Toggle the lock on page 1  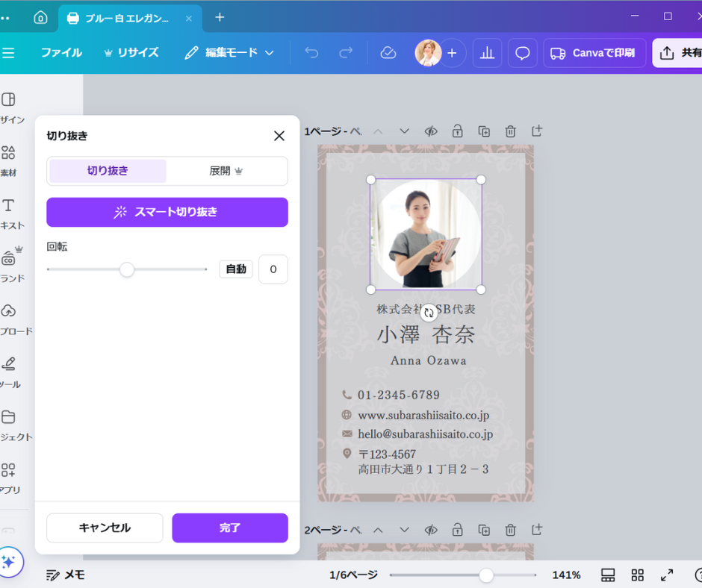(457, 131)
